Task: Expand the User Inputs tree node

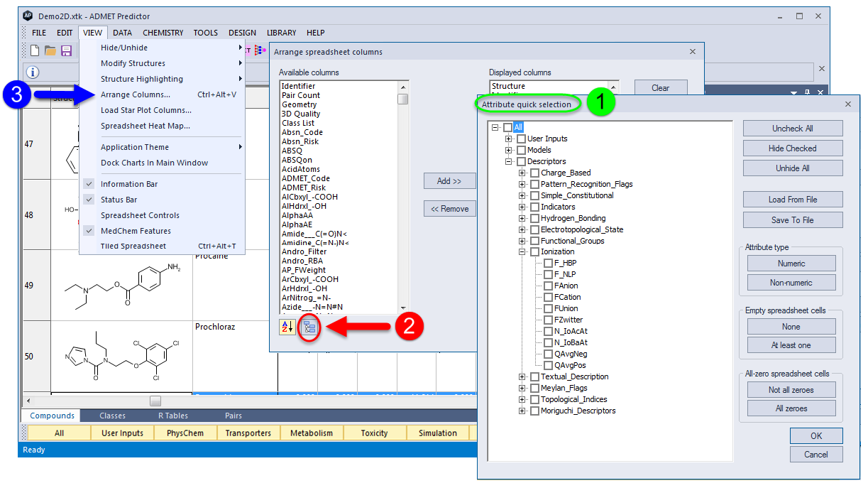Action: point(508,139)
